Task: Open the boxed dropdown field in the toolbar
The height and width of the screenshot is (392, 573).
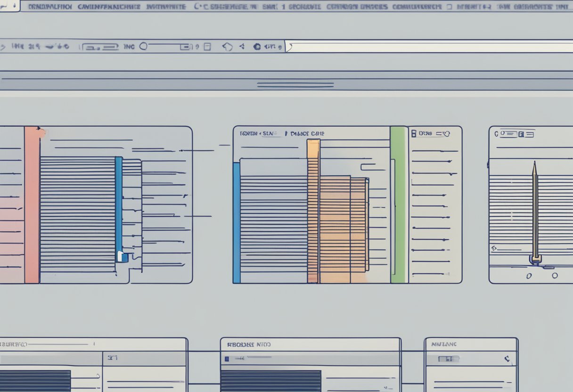Action: coord(99,47)
